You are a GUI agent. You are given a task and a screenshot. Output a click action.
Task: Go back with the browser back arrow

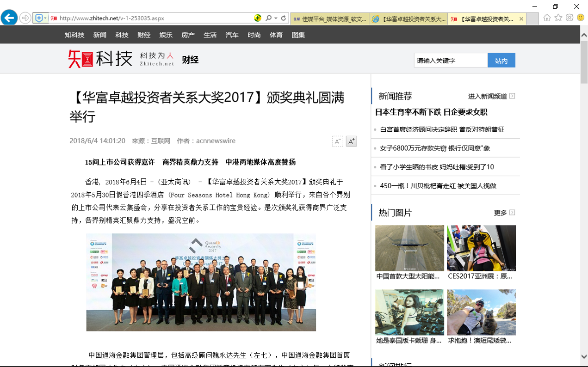point(9,18)
